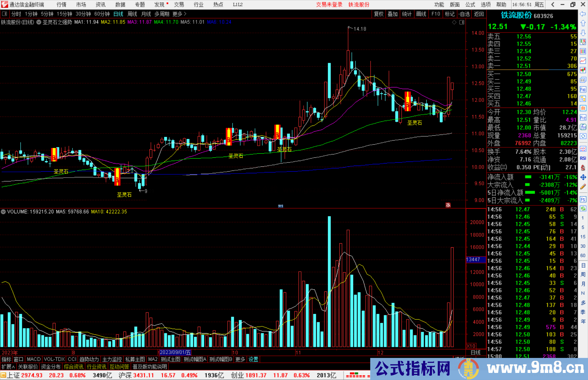Open the -自选 watchlist dropdown

(x=464, y=14)
